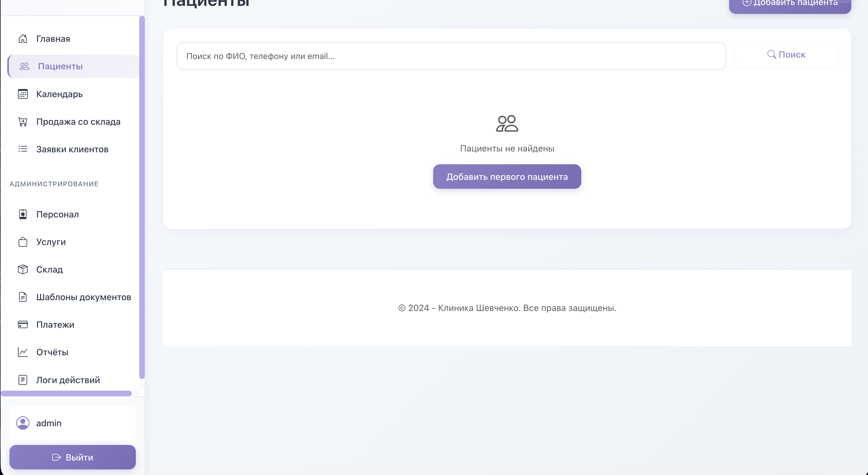
Task: Click the Пациенты people icon
Action: 24,66
